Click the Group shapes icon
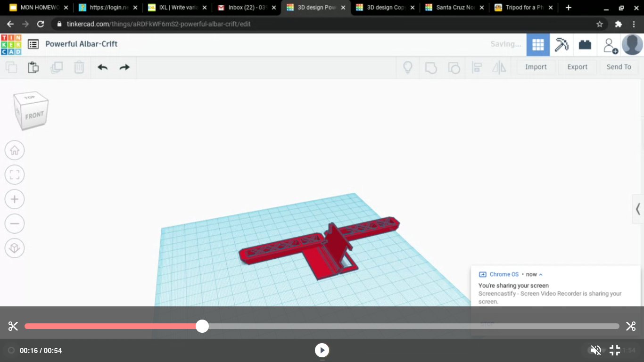The height and width of the screenshot is (362, 644). [431, 68]
